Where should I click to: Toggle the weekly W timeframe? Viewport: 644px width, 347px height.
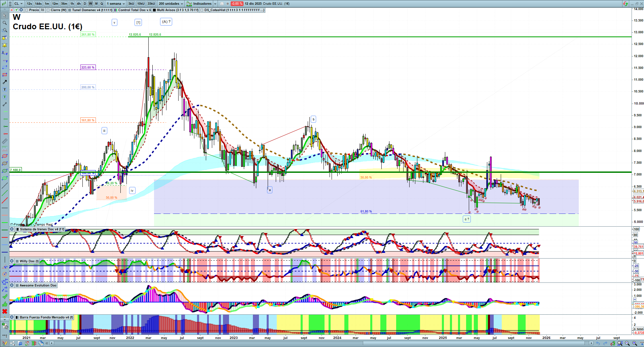[x=90, y=4]
